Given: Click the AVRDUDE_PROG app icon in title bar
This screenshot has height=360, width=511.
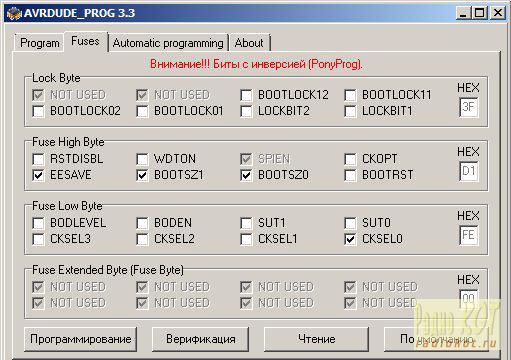Looking at the screenshot, I should point(14,14).
